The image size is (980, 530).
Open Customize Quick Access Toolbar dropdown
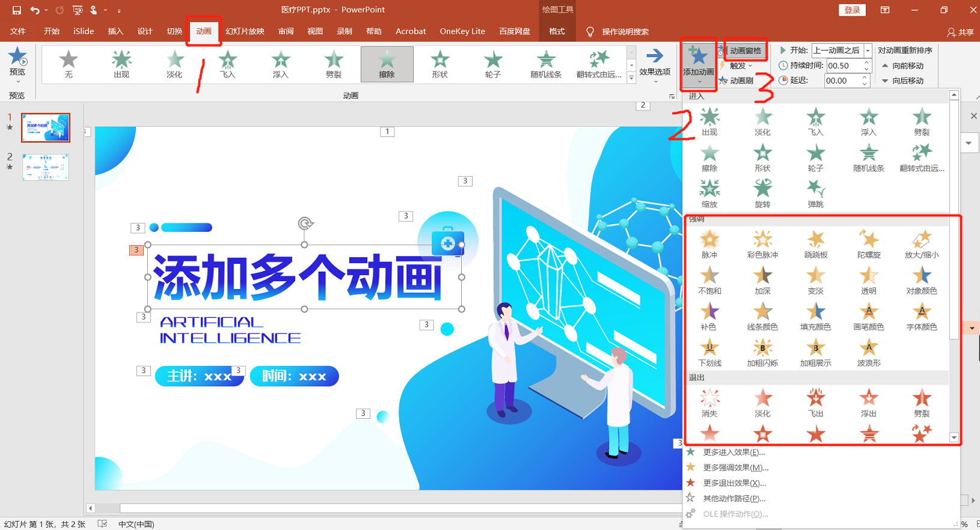[x=119, y=10]
